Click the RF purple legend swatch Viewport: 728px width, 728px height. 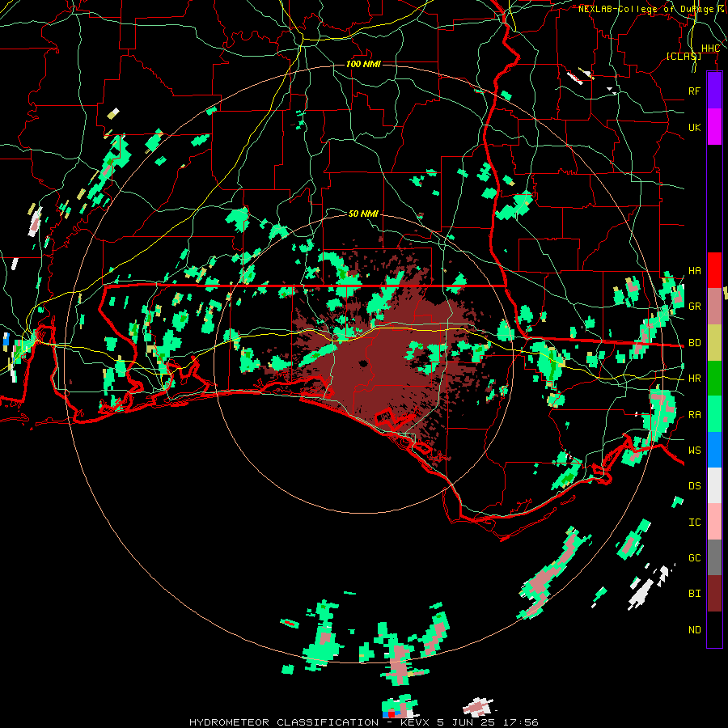coord(714,91)
